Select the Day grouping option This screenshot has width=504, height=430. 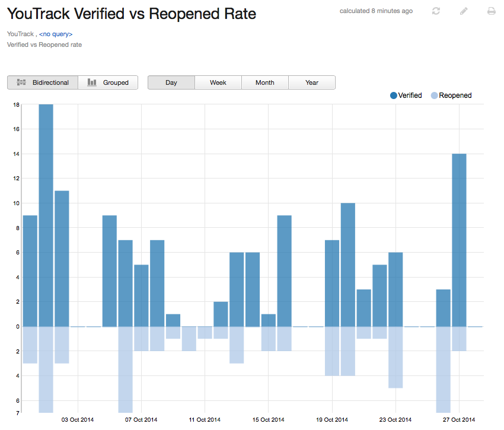coord(171,82)
